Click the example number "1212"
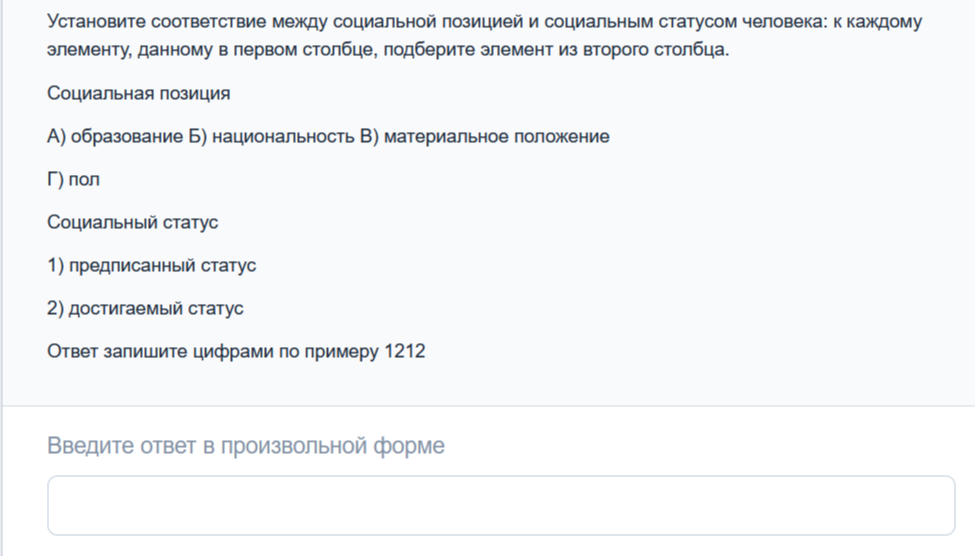975x556 pixels. click(404, 351)
